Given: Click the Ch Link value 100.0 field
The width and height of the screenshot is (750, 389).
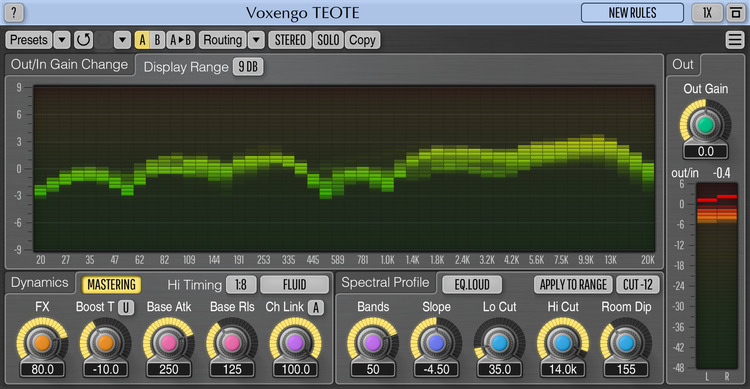Looking at the screenshot, I should (295, 369).
